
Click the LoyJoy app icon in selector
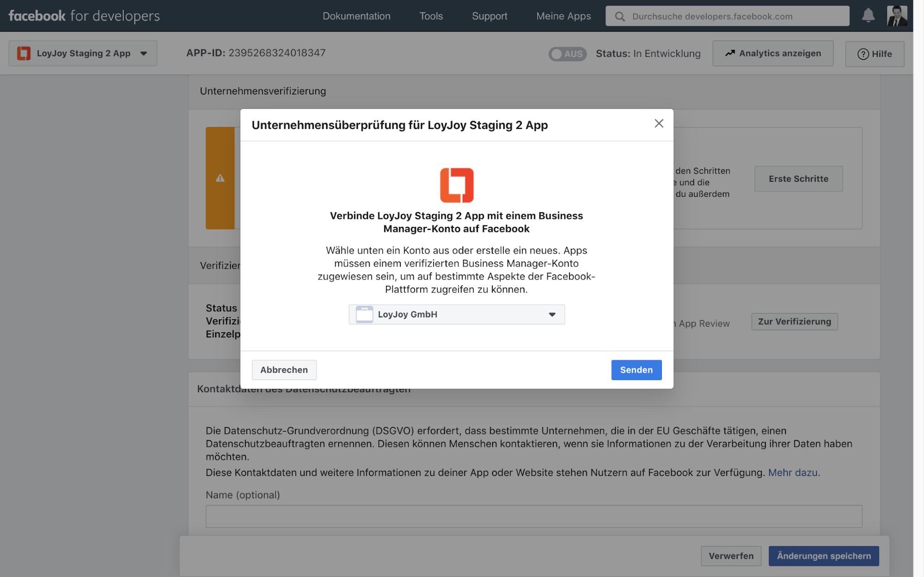(x=24, y=53)
